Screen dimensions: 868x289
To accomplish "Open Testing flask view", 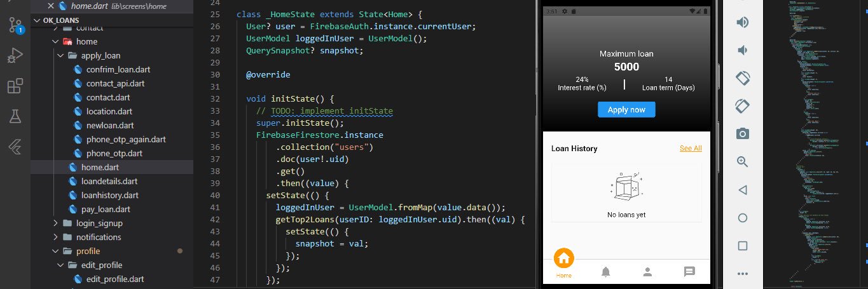I will tap(15, 116).
